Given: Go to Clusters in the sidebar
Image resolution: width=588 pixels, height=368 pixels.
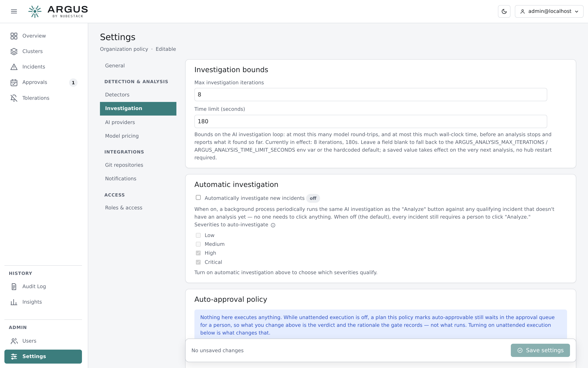Looking at the screenshot, I should (43, 51).
